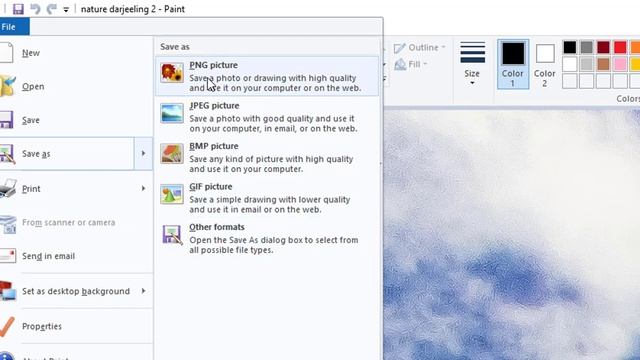Click the Other formats disk icon
The height and width of the screenshot is (360, 640).
click(172, 235)
